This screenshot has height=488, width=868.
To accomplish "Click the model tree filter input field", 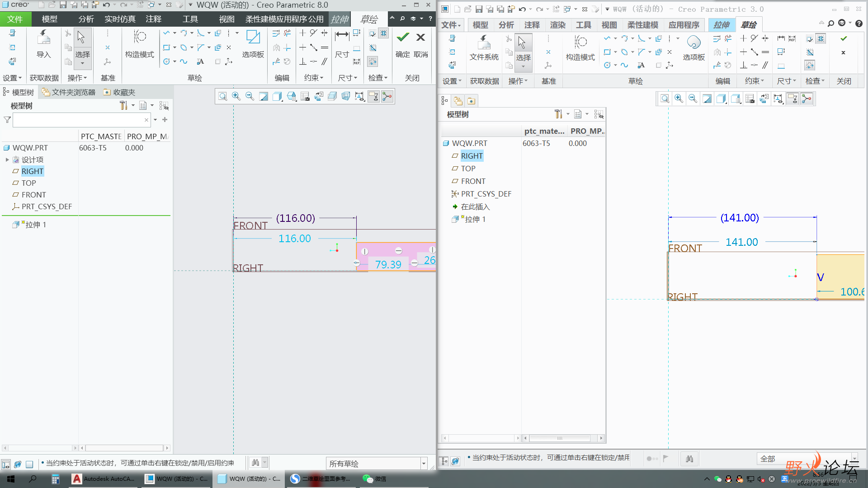I will point(81,120).
